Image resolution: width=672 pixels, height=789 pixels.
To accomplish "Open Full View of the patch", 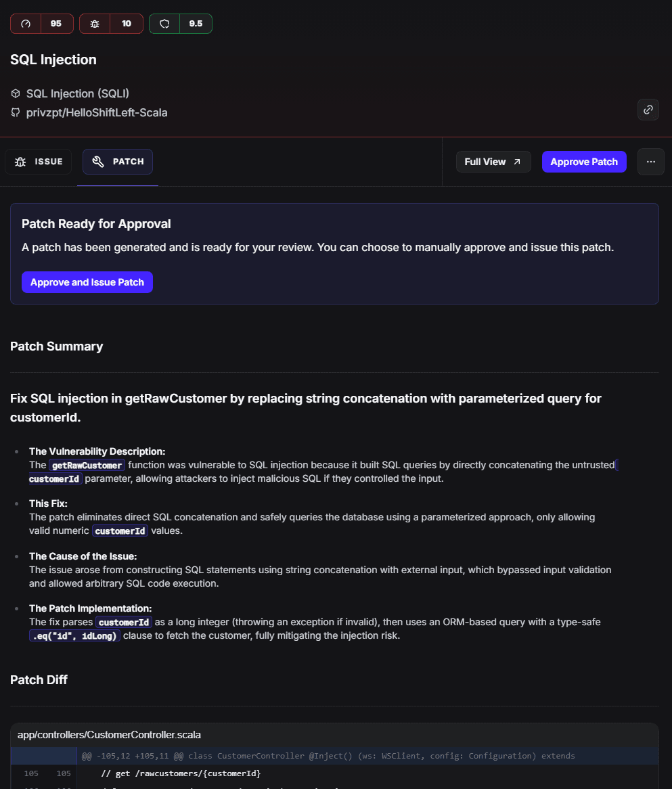I will [493, 162].
